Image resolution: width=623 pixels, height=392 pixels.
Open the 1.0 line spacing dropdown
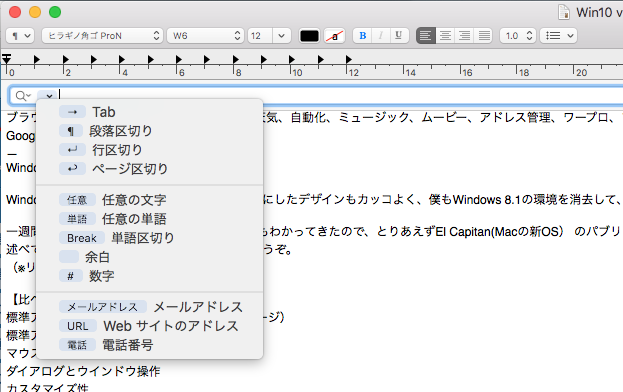pos(518,36)
